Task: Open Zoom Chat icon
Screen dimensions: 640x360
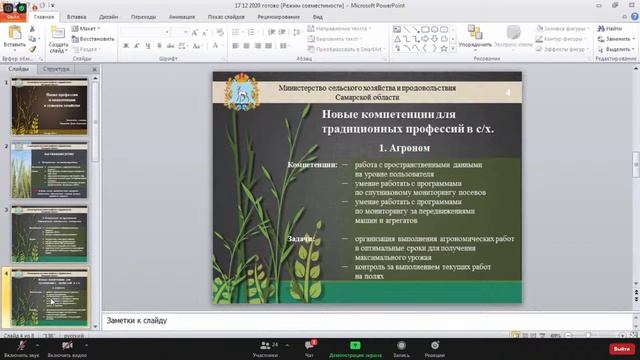Action: pyautogui.click(x=309, y=346)
